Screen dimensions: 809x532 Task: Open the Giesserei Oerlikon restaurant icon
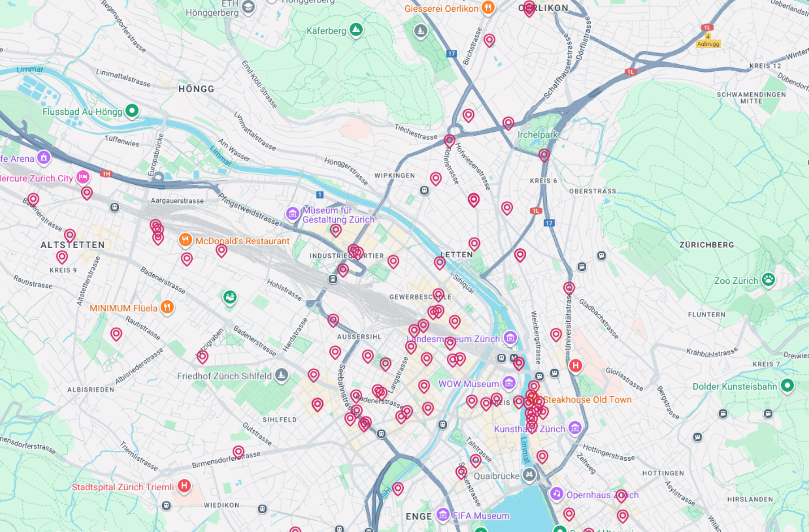tap(488, 7)
